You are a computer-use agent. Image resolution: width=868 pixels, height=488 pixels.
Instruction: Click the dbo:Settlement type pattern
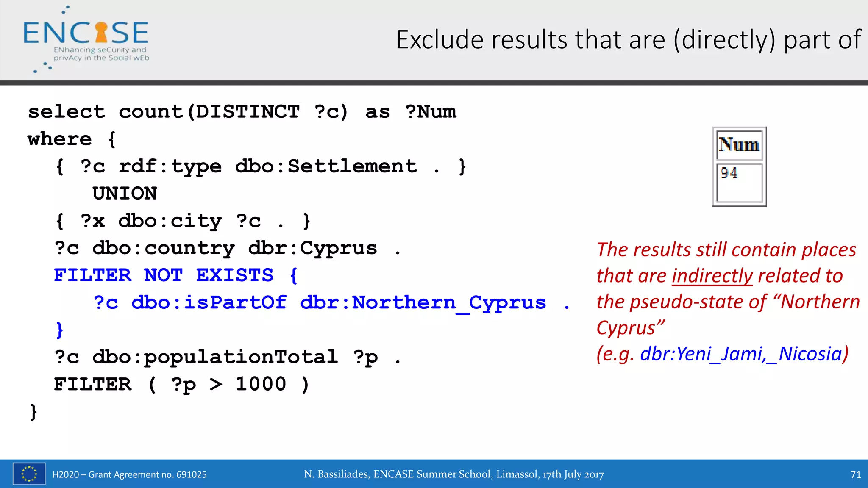click(x=261, y=166)
